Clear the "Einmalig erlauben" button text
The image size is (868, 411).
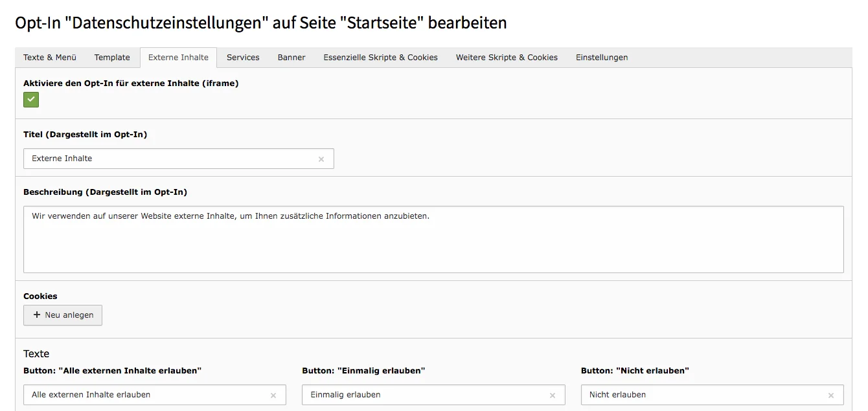(553, 395)
